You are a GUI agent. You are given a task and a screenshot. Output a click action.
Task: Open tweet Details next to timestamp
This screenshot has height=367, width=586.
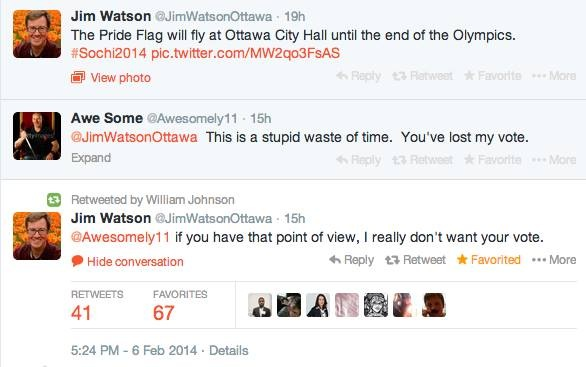pos(229,351)
